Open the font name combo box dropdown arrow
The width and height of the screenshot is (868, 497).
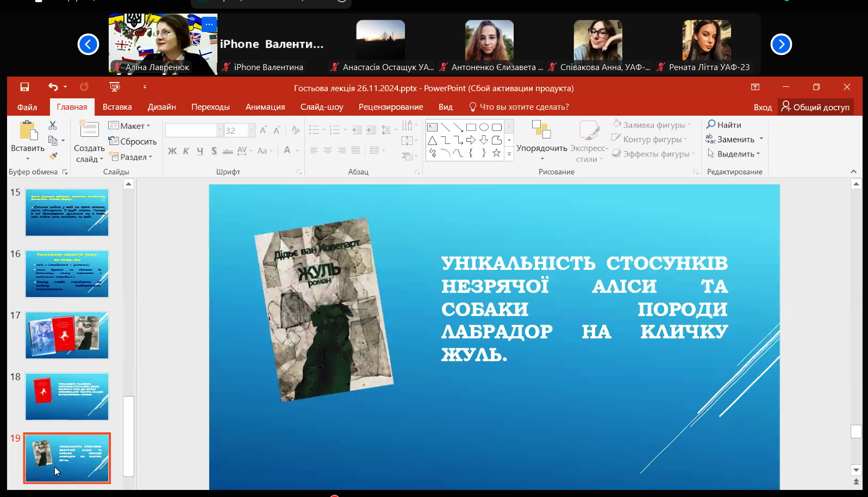[220, 130]
